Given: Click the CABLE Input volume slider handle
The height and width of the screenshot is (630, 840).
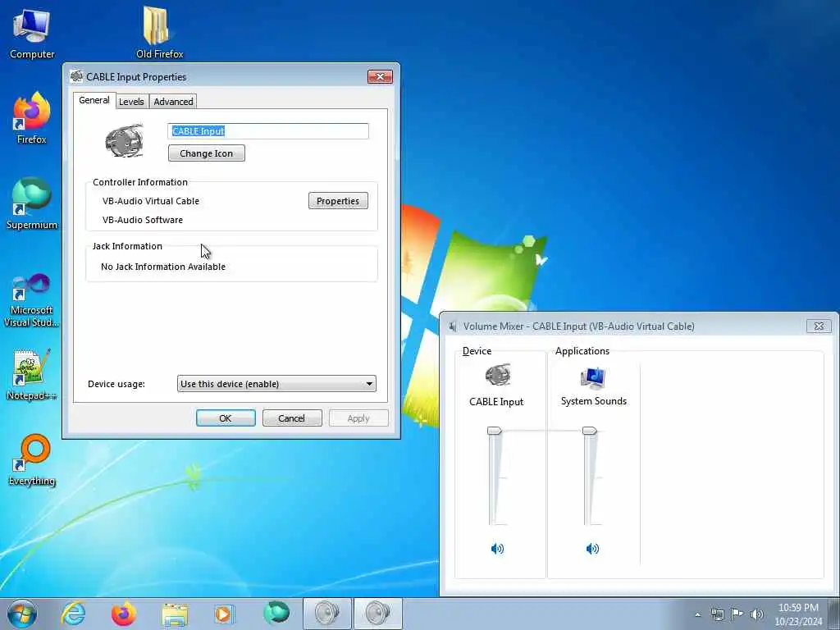Looking at the screenshot, I should coord(494,431).
